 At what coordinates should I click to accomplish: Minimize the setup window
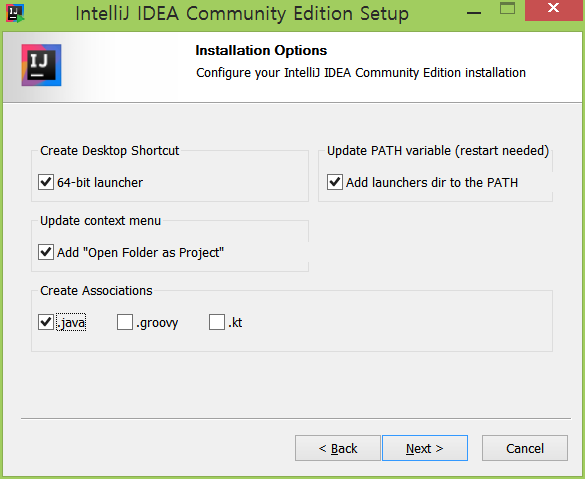(474, 12)
